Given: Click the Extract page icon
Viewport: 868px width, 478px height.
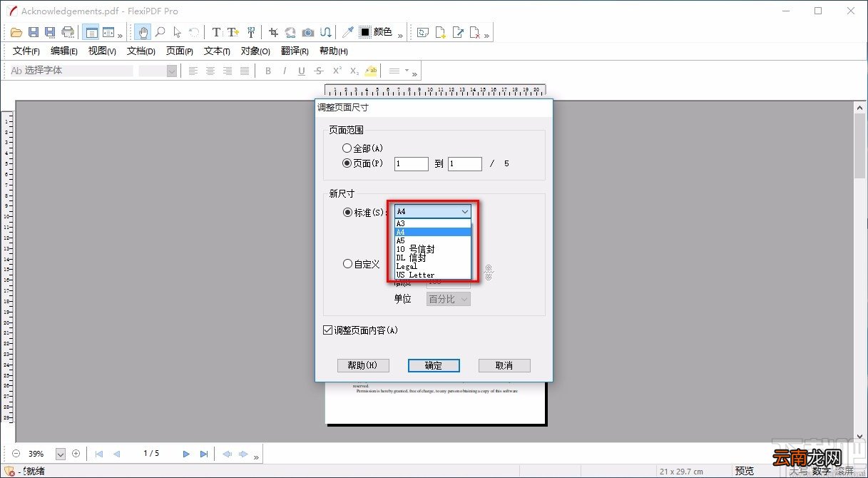Looking at the screenshot, I should tap(458, 32).
